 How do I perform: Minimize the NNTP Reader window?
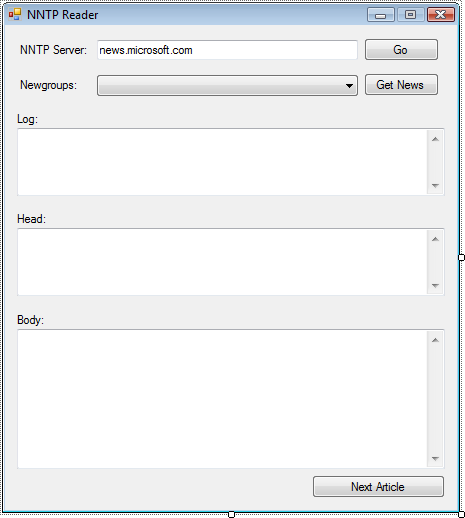[381, 15]
